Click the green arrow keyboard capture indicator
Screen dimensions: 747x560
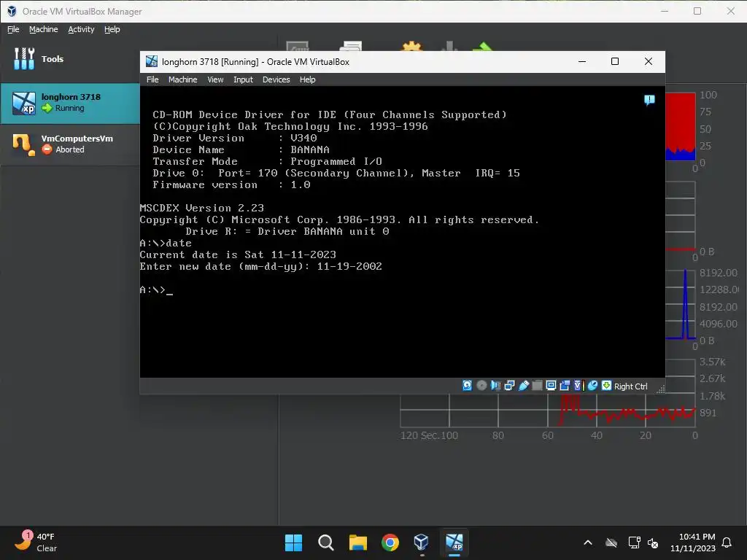coord(606,386)
